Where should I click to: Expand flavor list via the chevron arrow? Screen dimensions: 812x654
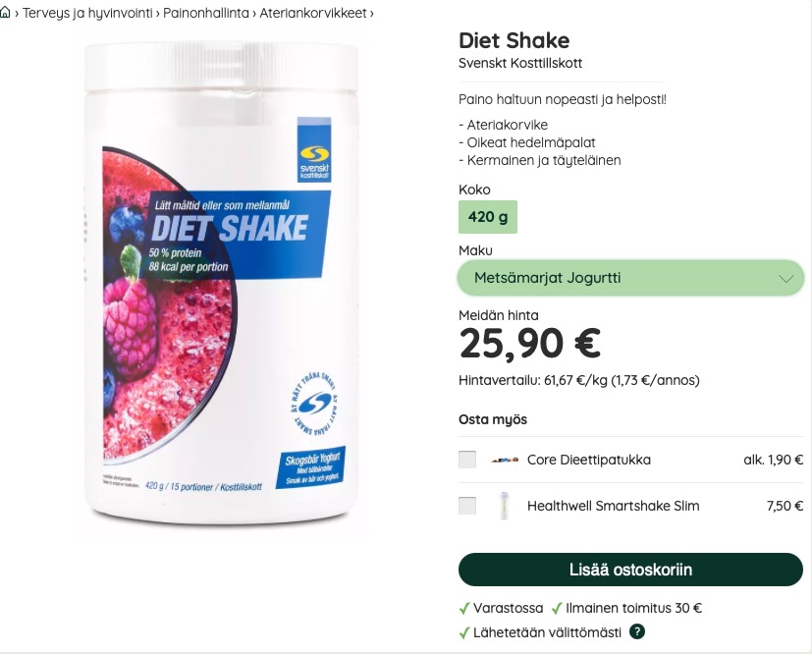click(785, 279)
